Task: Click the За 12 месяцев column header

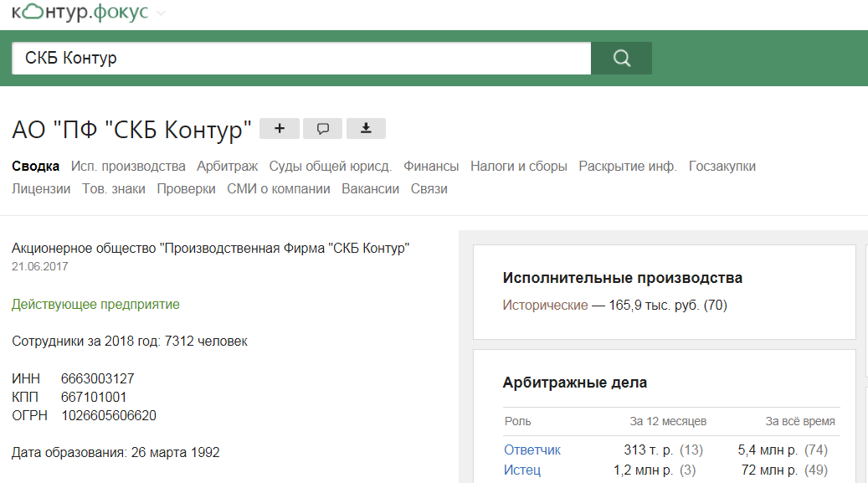Action: click(x=668, y=422)
